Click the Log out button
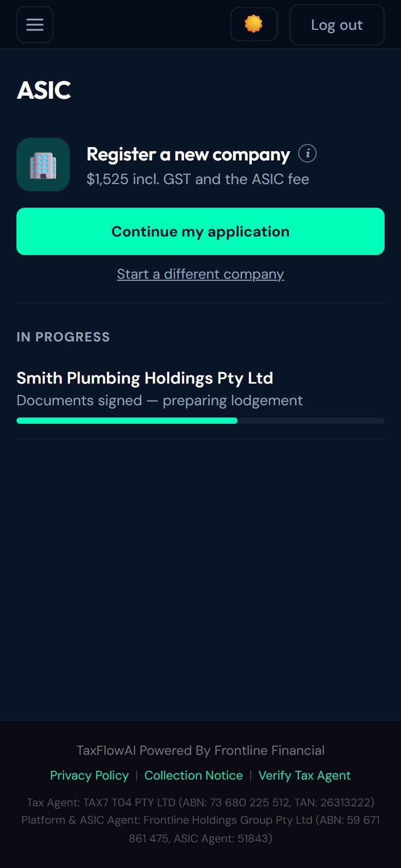Viewport: 401px width, 868px height. coord(337,25)
